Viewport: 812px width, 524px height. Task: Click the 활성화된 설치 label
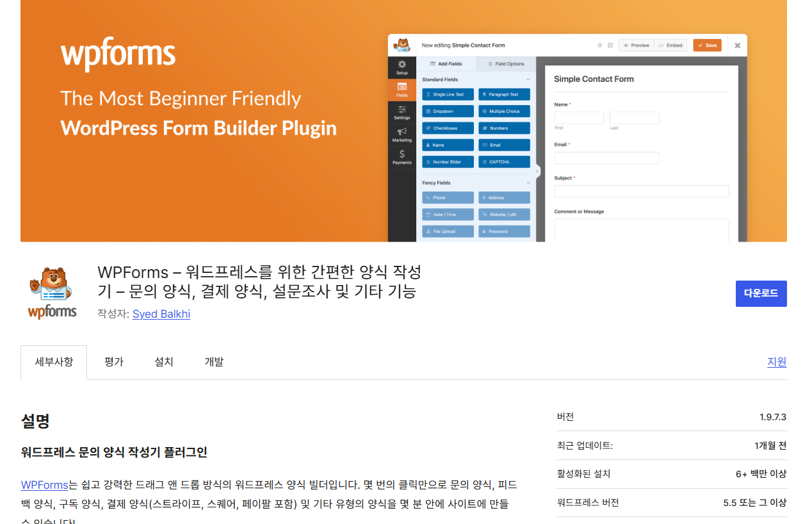pos(584,474)
